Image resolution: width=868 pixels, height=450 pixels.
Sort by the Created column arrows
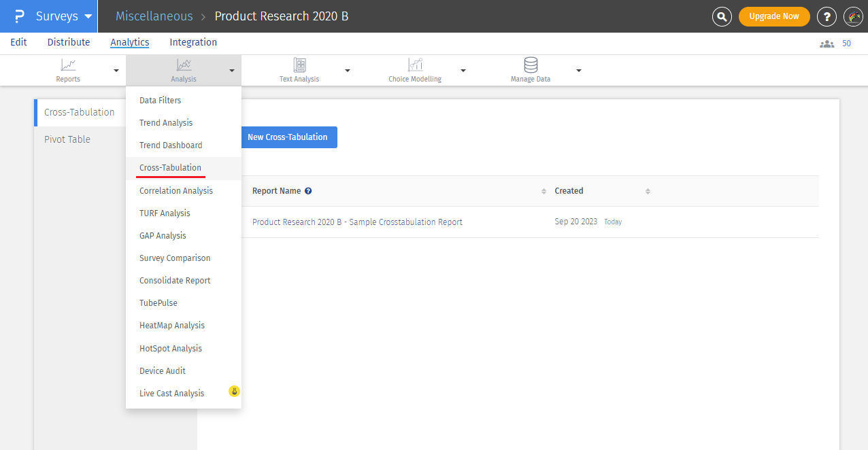(x=648, y=191)
